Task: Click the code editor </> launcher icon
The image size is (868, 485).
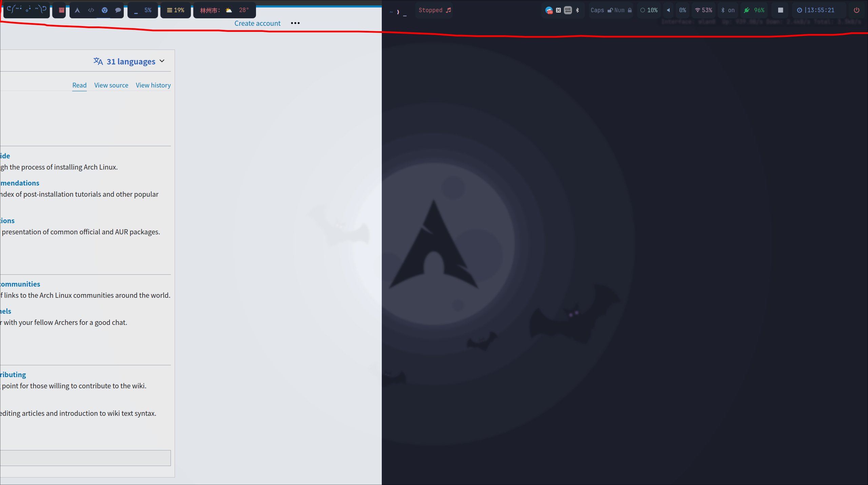Action: 91,10
